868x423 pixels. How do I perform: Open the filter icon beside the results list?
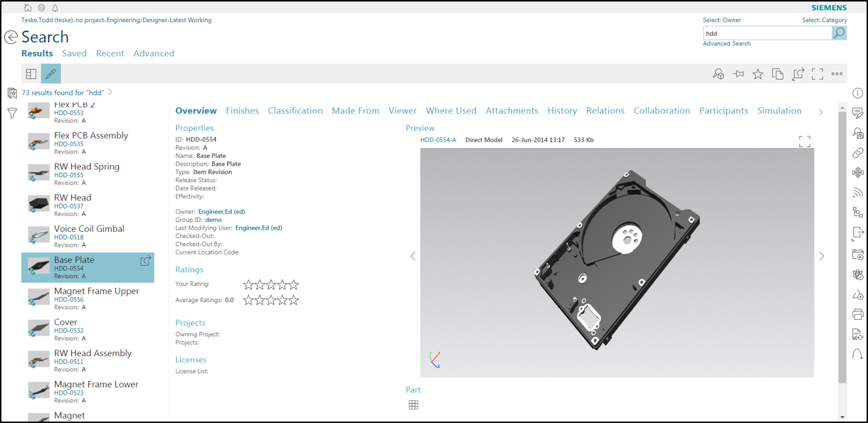[x=12, y=112]
